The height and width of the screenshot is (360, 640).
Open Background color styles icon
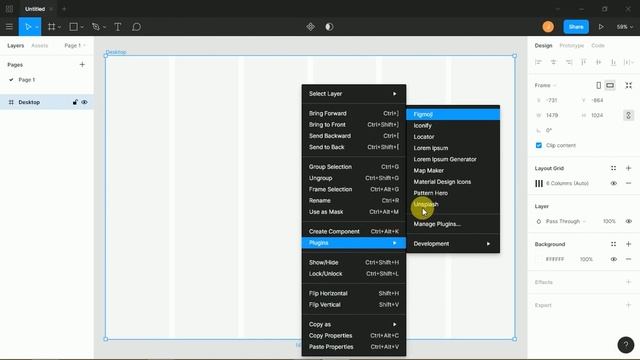(x=613, y=244)
